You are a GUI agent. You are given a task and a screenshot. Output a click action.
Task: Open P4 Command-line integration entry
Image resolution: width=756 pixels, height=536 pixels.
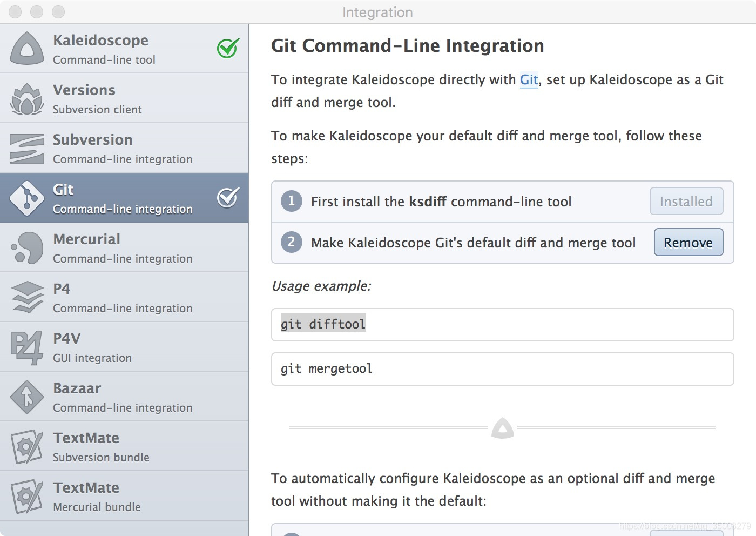click(x=124, y=297)
